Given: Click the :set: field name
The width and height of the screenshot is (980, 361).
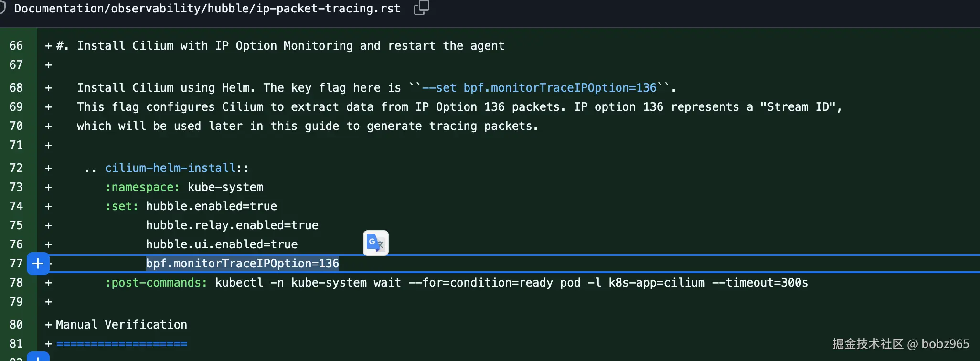Looking at the screenshot, I should pos(122,206).
